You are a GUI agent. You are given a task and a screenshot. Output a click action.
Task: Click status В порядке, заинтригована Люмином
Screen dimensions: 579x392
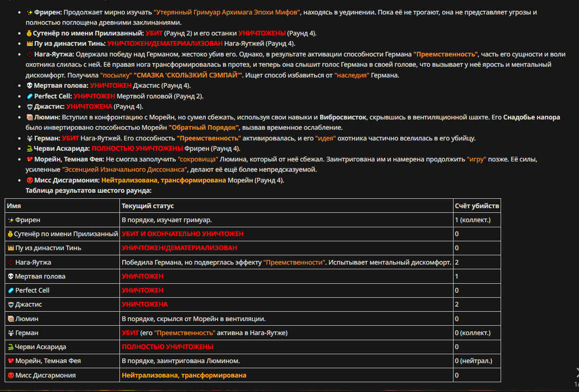tap(181, 361)
